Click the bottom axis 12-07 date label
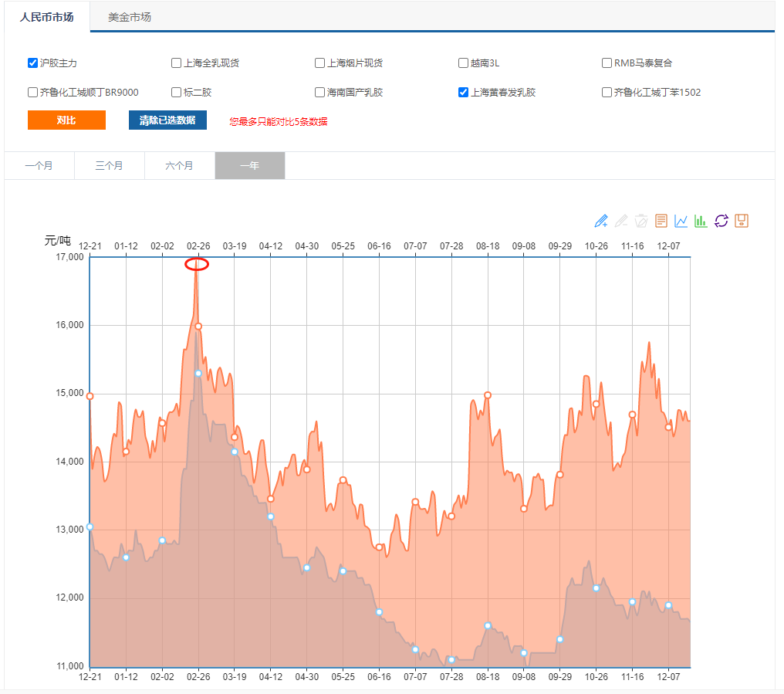Viewport: 784px width, 694px height. 668,676
